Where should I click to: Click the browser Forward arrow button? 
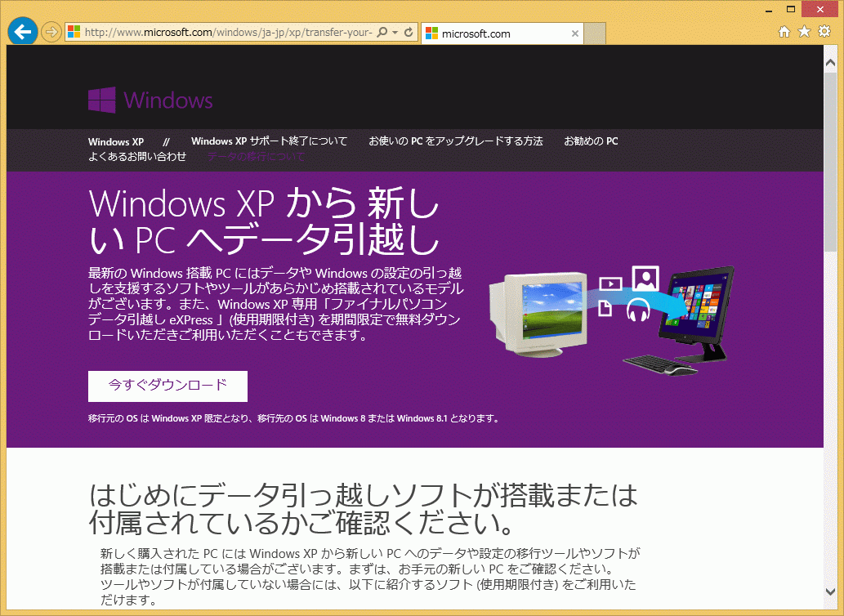[51, 33]
